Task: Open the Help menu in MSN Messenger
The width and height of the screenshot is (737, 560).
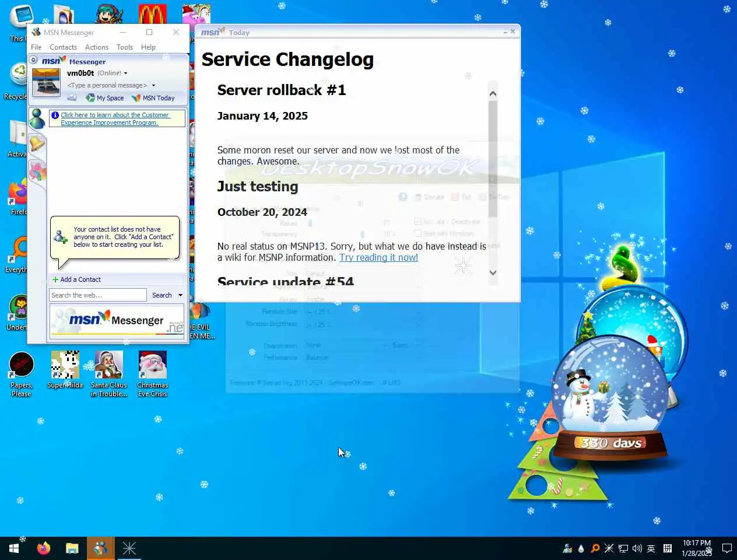Action: coord(148,47)
